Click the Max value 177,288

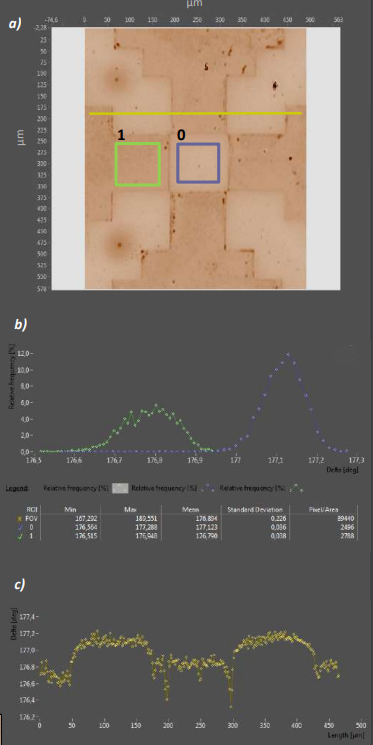tap(146, 526)
